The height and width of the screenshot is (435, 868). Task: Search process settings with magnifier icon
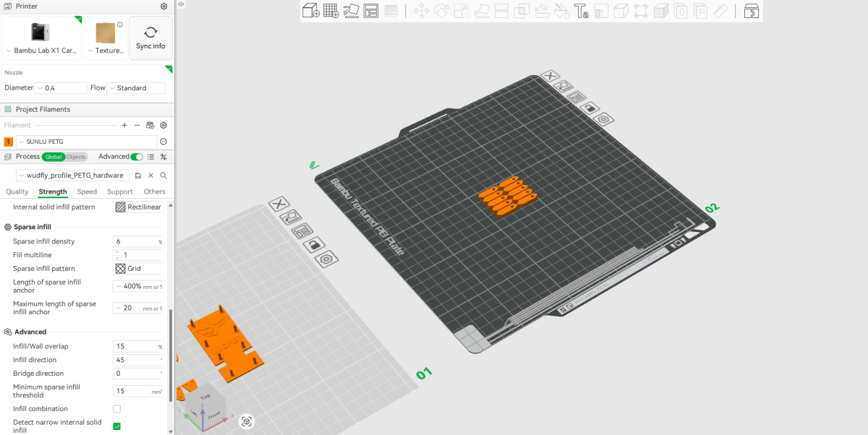163,176
